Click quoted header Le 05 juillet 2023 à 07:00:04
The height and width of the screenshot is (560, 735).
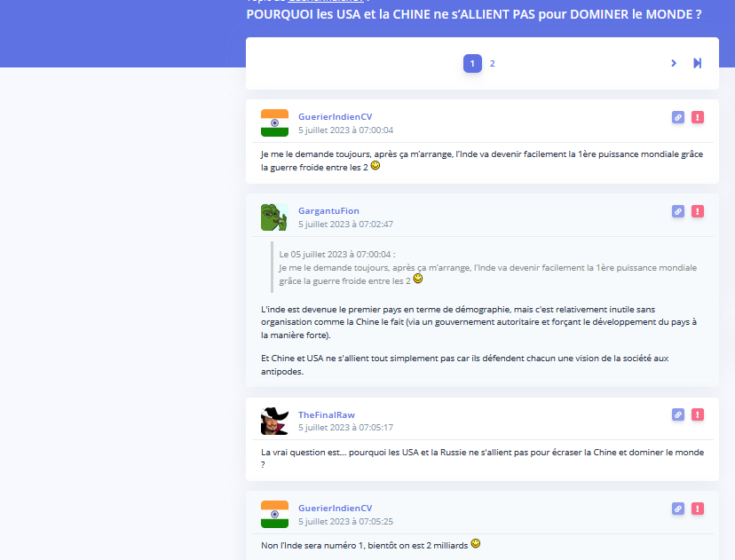pos(337,255)
